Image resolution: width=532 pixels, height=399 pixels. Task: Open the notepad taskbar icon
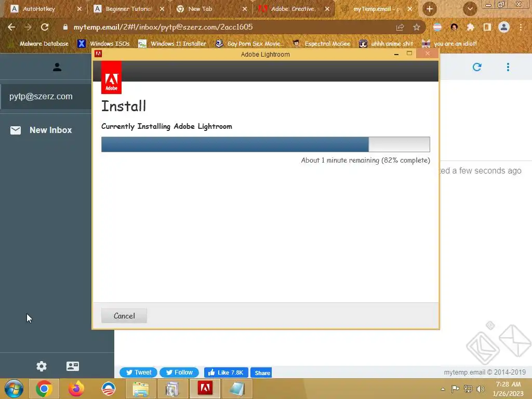click(237, 389)
